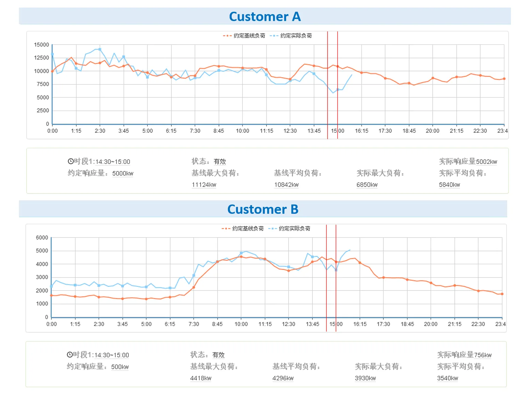Click the 11124kw baseline max load value
This screenshot has height=401, width=532.
click(204, 185)
